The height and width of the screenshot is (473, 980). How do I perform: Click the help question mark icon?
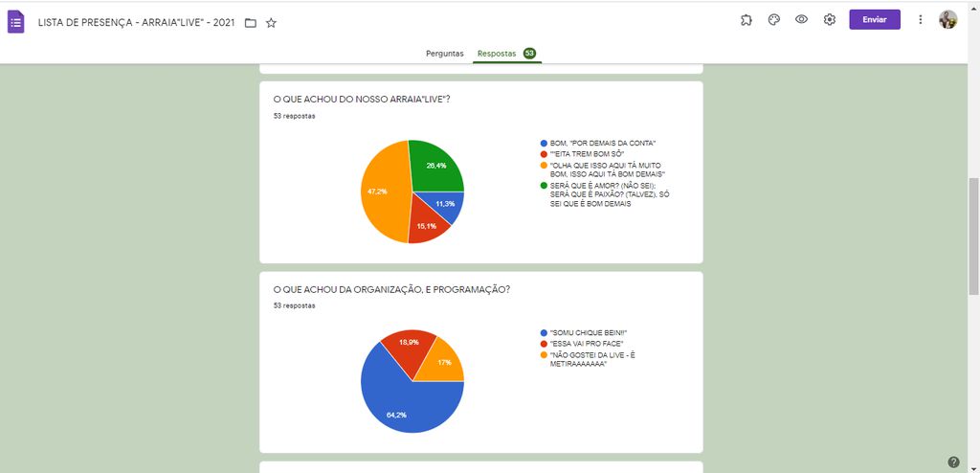pos(953,462)
